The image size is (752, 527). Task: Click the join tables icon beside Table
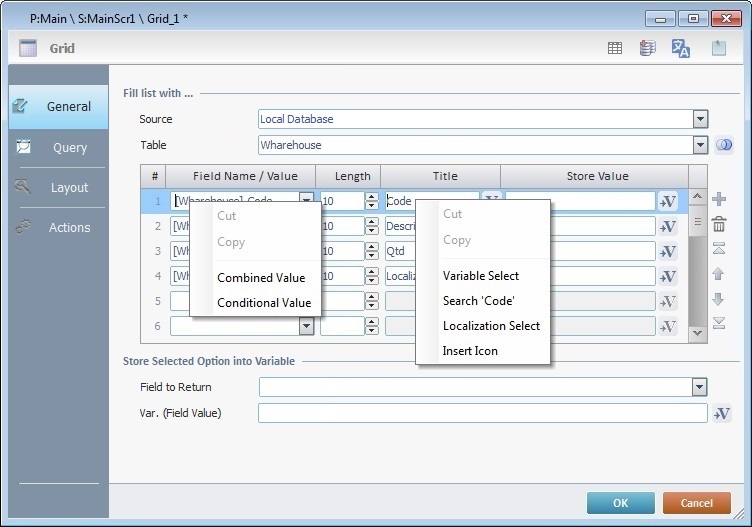(724, 145)
